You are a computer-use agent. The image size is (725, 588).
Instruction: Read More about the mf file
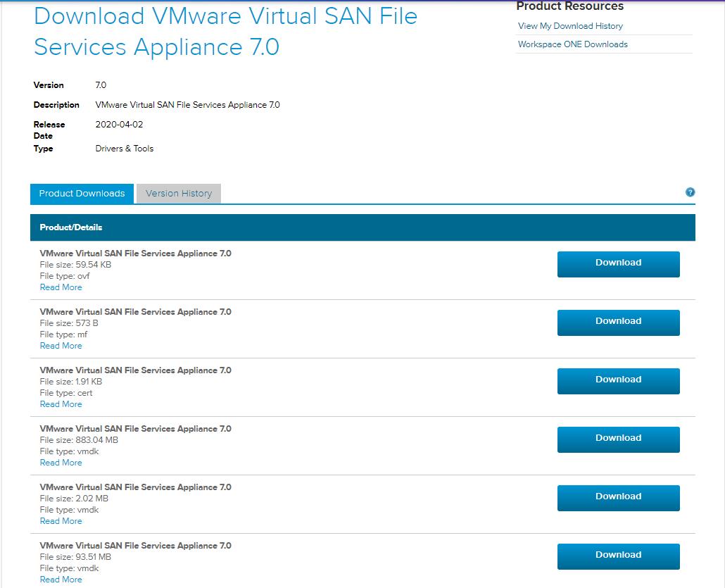click(x=61, y=346)
